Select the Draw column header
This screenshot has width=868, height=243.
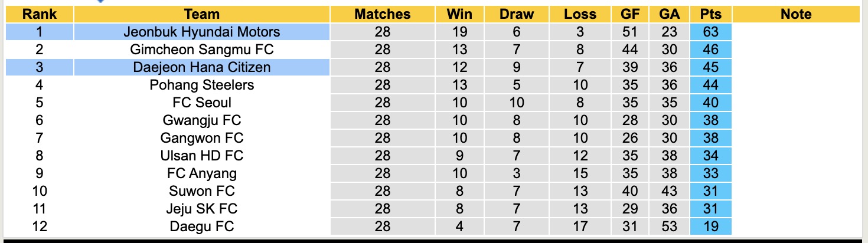[516, 14]
